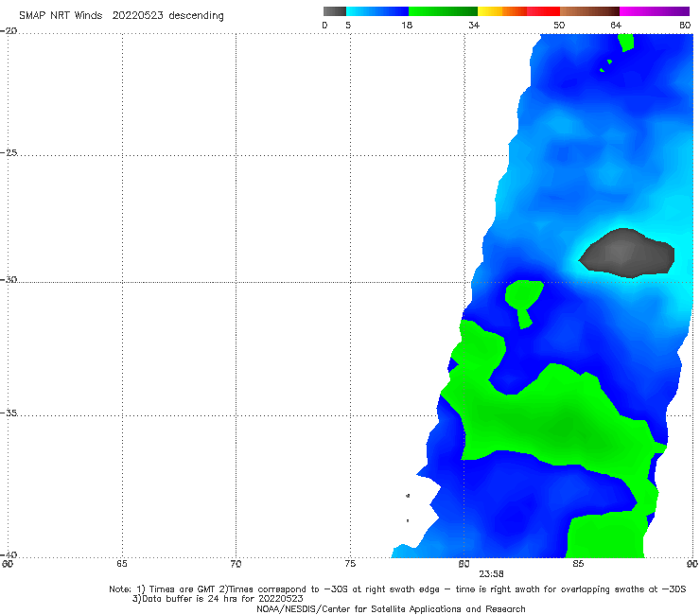Click color bar label "64"

616,25
